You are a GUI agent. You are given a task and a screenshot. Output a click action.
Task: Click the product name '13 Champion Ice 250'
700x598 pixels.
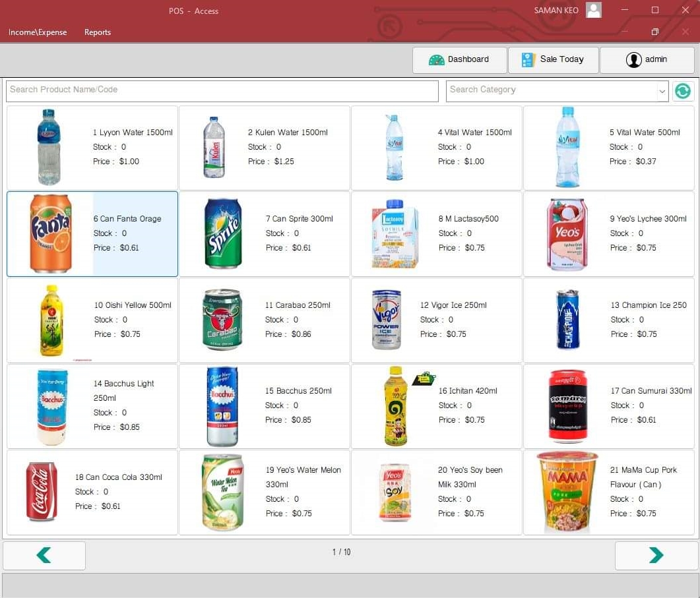(649, 305)
